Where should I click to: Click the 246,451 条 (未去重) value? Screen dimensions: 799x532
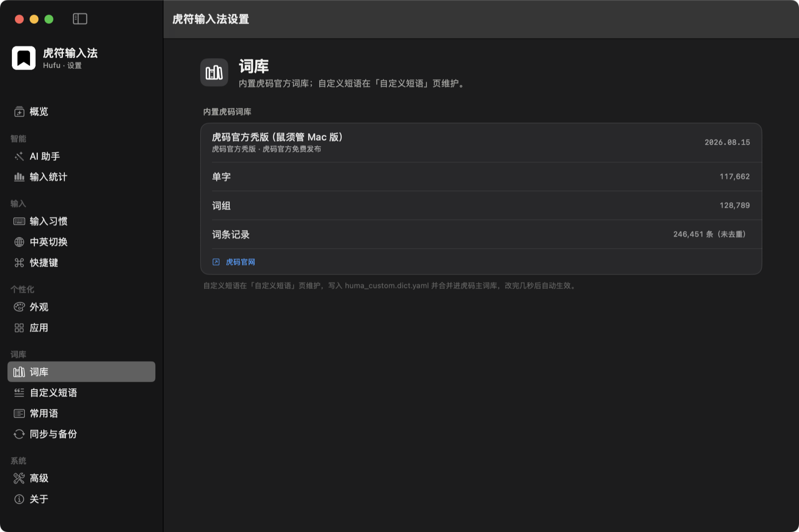click(710, 235)
